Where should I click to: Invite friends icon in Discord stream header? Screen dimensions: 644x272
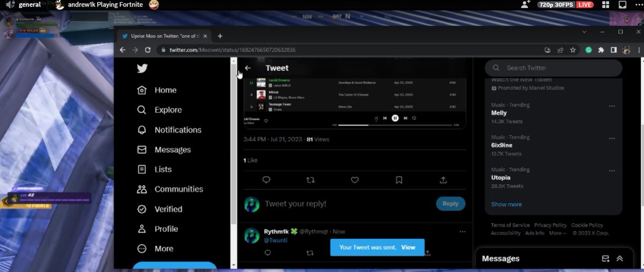point(525,4)
